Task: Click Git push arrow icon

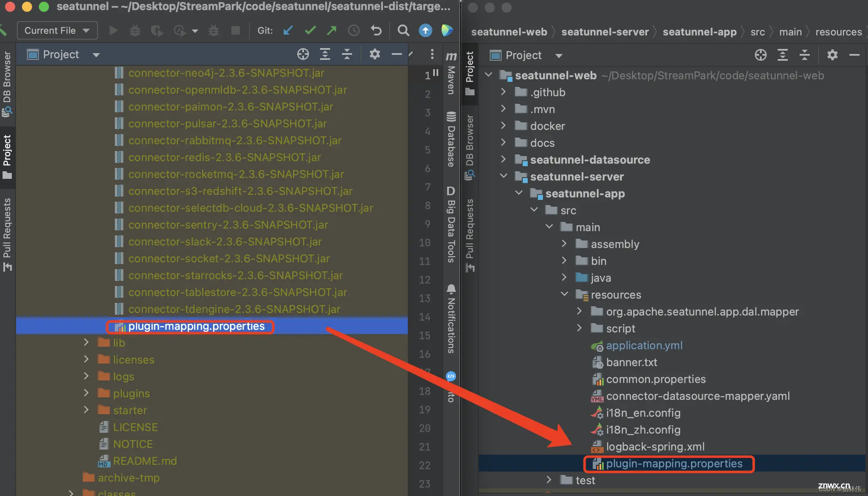Action: [x=332, y=30]
